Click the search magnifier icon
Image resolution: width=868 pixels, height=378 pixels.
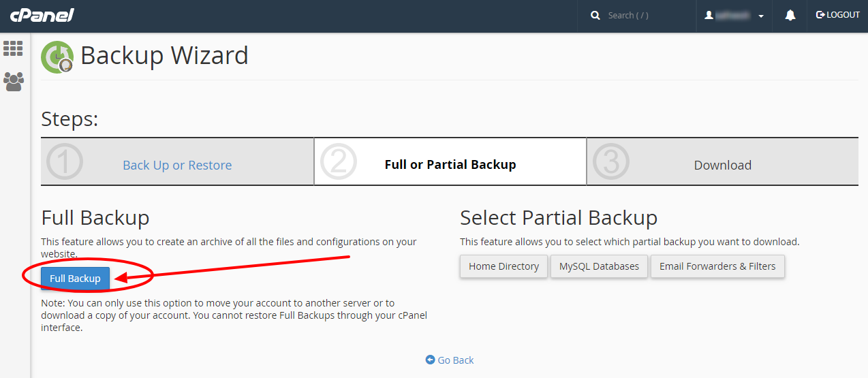click(x=595, y=15)
